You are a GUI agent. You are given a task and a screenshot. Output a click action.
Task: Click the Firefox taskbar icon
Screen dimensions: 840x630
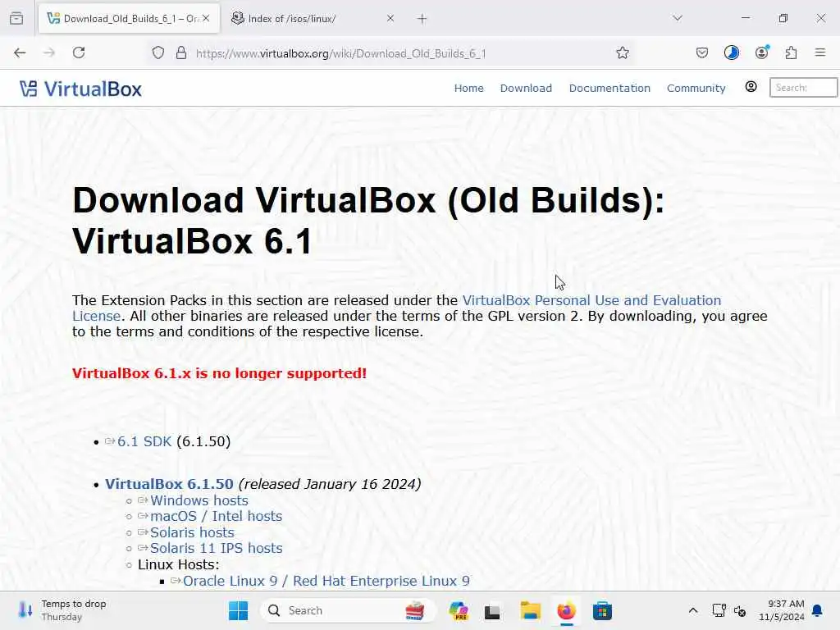pos(566,610)
